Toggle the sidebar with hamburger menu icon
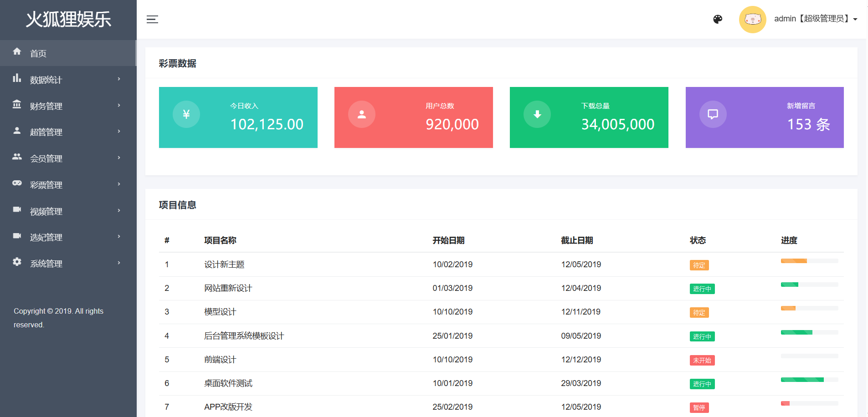 [x=152, y=19]
